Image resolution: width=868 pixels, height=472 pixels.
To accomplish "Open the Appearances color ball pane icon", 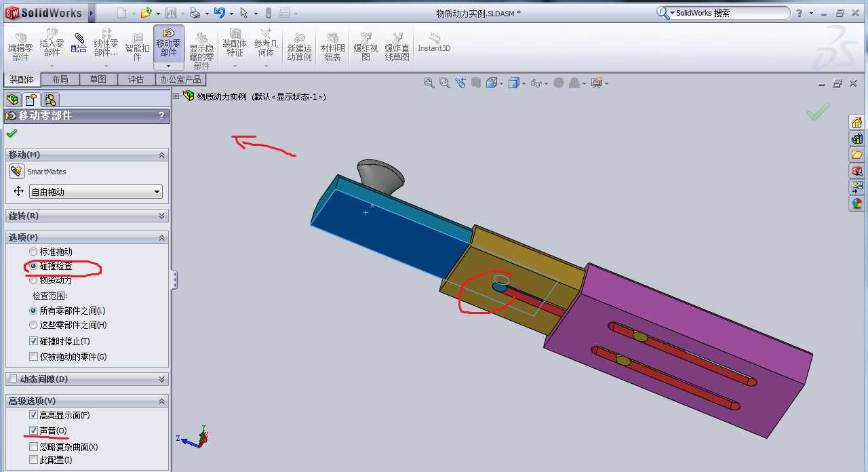I will click(x=857, y=203).
